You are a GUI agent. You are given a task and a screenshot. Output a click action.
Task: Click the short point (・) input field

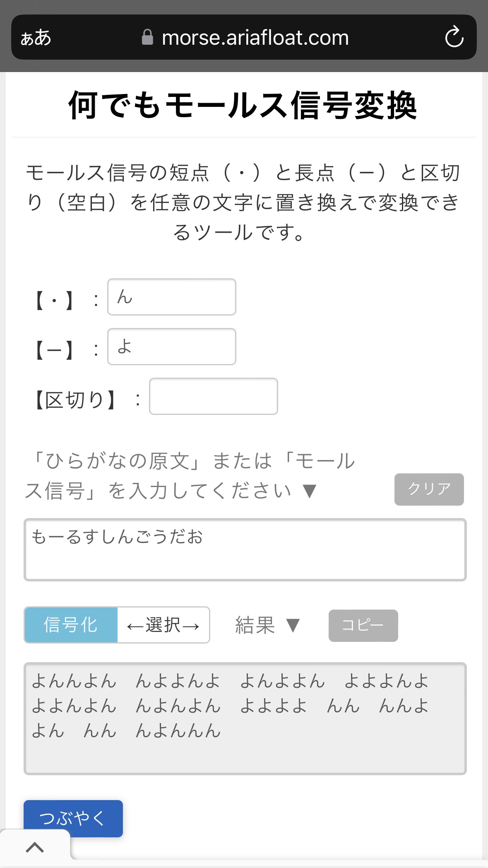coord(172,297)
